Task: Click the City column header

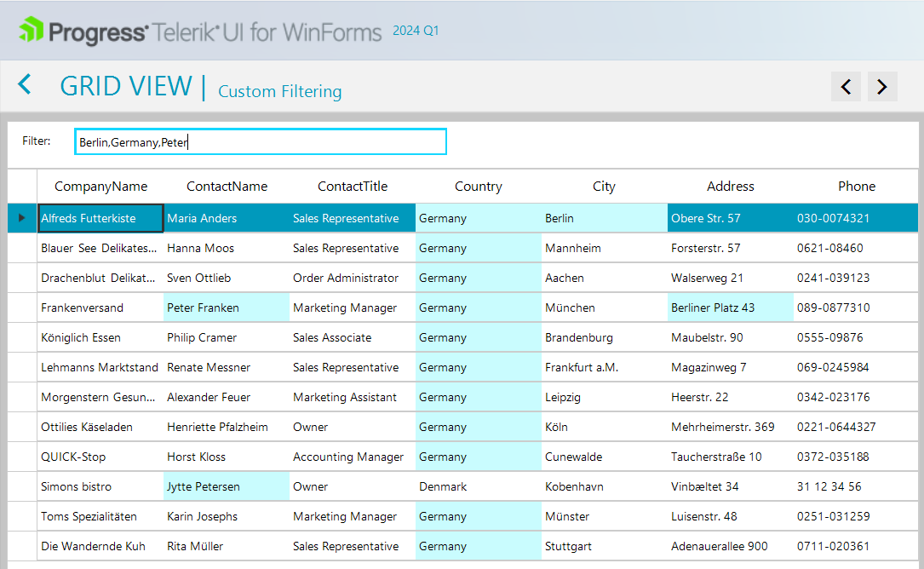Action: [x=604, y=187]
